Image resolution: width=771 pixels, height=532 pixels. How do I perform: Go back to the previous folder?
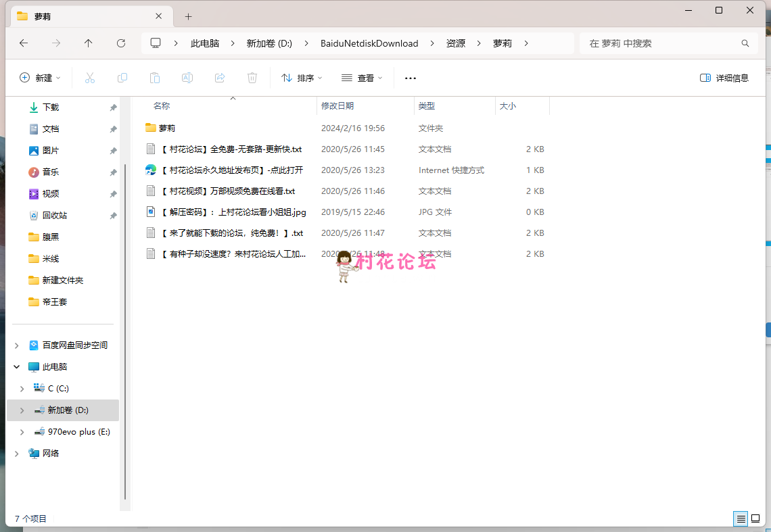click(24, 43)
